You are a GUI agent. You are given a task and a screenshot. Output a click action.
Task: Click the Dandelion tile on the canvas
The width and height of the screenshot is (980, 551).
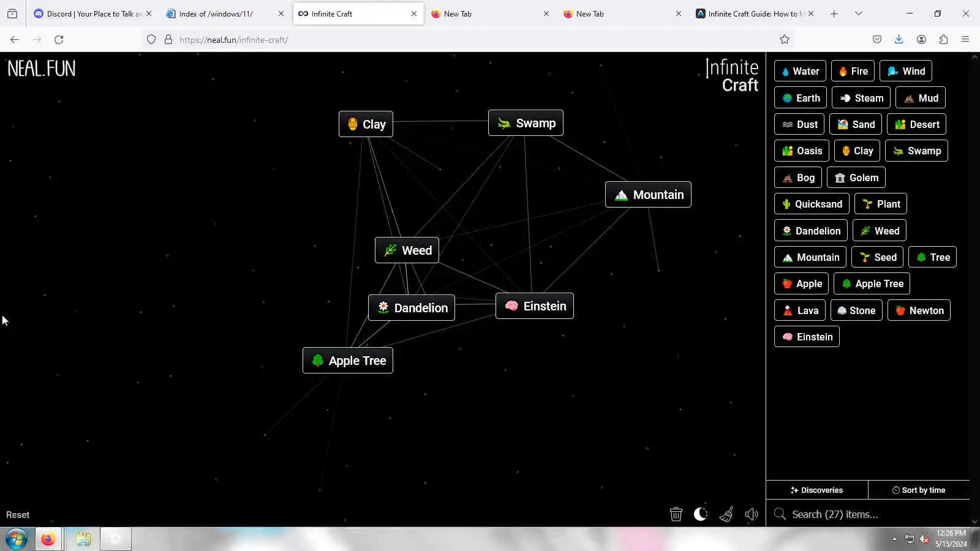(x=412, y=308)
